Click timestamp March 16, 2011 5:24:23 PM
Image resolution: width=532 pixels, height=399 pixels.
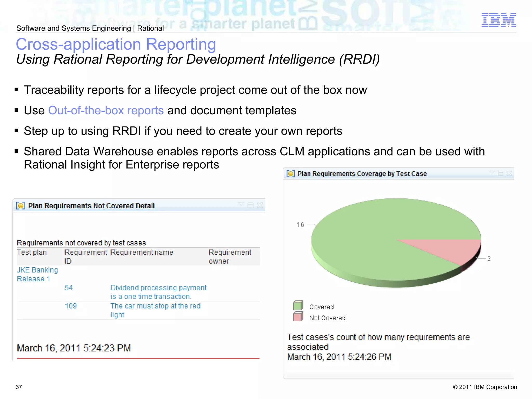point(74,348)
